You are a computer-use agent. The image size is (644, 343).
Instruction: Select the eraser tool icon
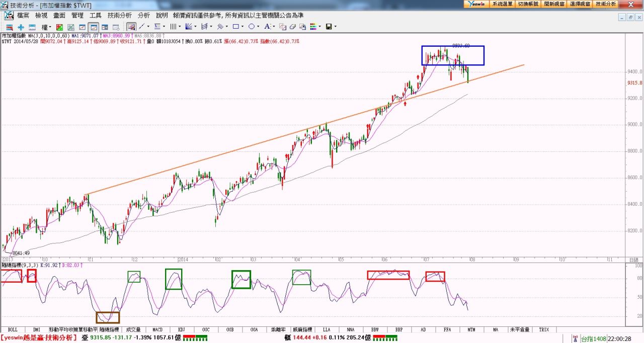[292, 27]
